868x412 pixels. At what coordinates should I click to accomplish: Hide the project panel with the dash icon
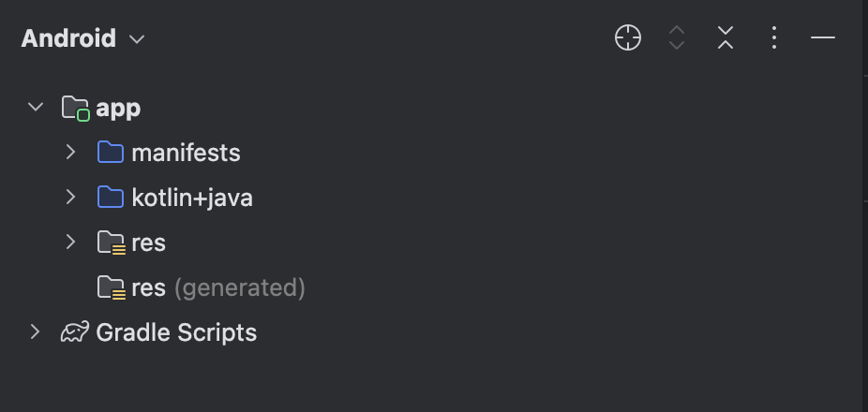pyautogui.click(x=823, y=38)
